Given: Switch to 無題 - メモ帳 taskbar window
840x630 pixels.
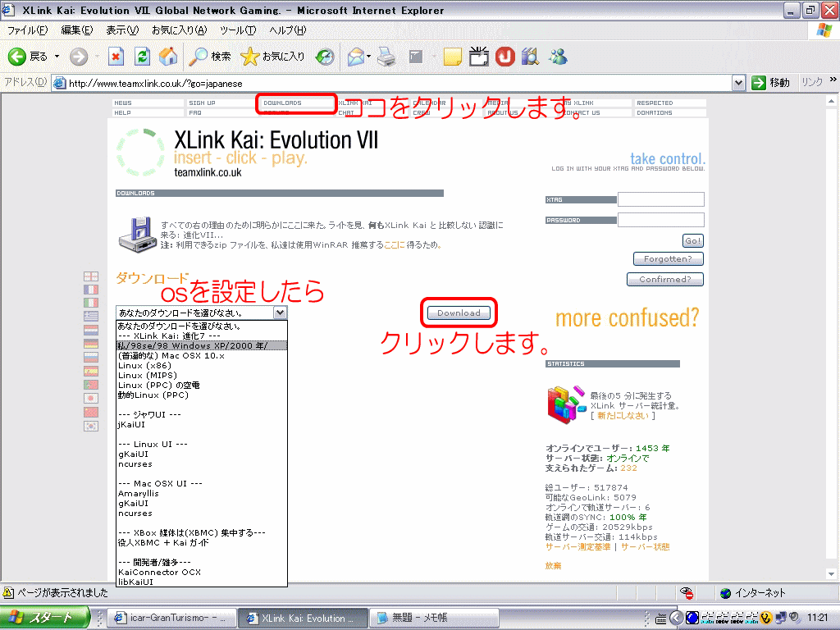Looking at the screenshot, I should point(434,619).
